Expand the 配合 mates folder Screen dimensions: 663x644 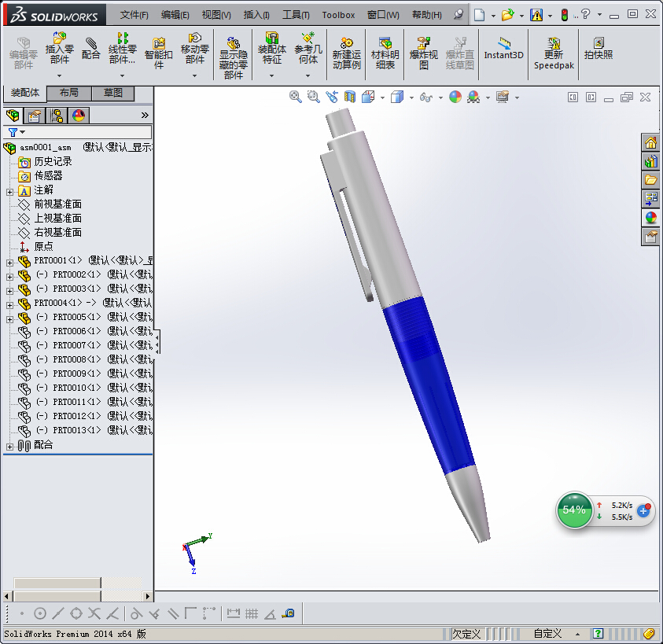(9, 447)
